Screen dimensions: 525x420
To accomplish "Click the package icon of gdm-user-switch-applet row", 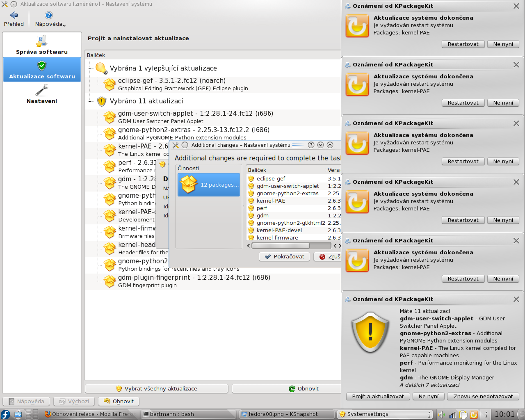I will click(x=110, y=117).
